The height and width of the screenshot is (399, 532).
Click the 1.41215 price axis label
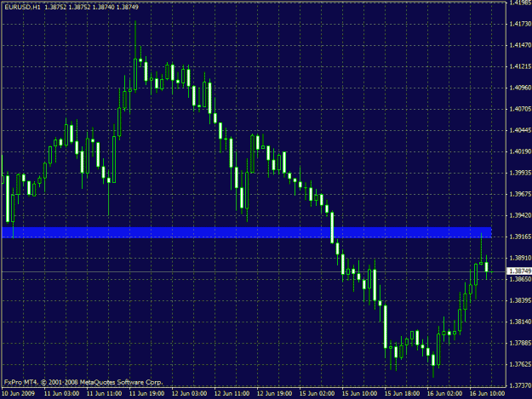[520, 66]
